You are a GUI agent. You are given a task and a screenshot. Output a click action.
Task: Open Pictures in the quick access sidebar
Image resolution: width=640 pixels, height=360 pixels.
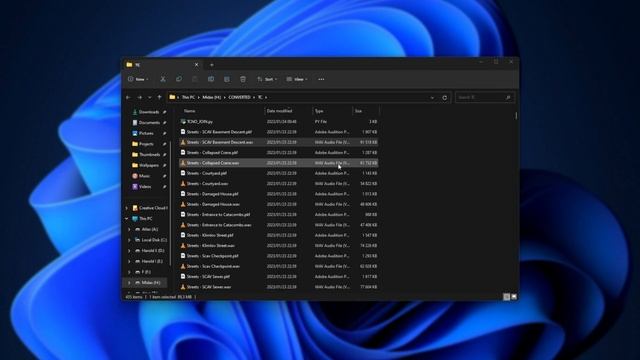(x=146, y=133)
